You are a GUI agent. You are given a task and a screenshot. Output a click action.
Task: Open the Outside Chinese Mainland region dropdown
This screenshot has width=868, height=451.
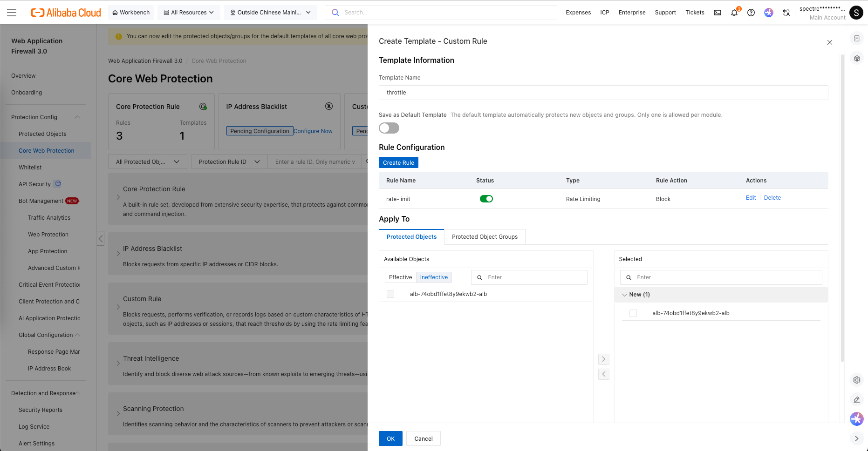[271, 13]
